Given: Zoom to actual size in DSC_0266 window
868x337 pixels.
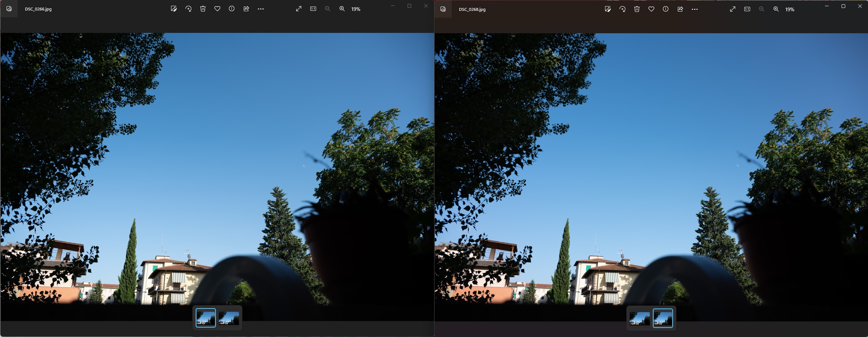Looking at the screenshot, I should [313, 9].
